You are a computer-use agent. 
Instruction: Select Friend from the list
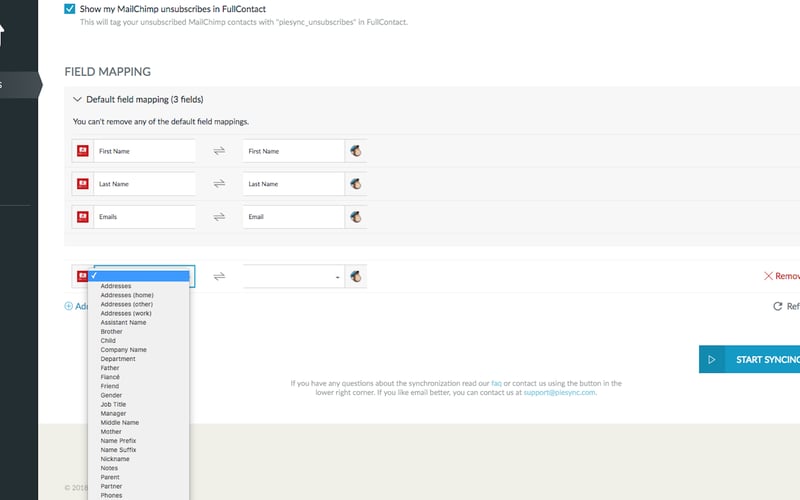coord(110,387)
